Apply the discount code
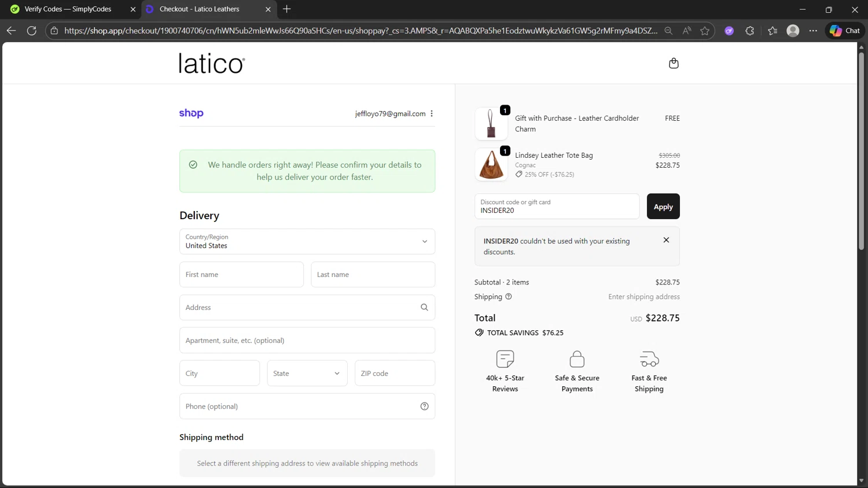Image resolution: width=868 pixels, height=488 pixels. (663, 206)
